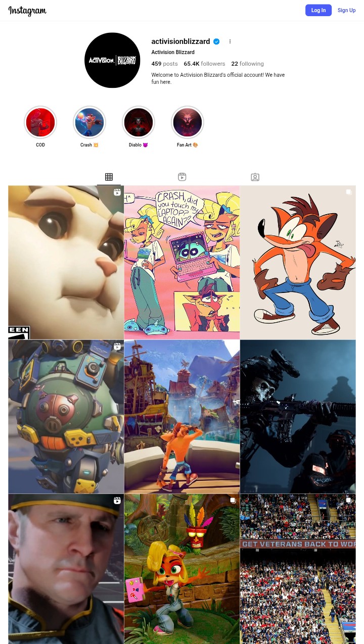Switch to the posts grid tab
Viewport: 364px width, 644px height.
[109, 177]
